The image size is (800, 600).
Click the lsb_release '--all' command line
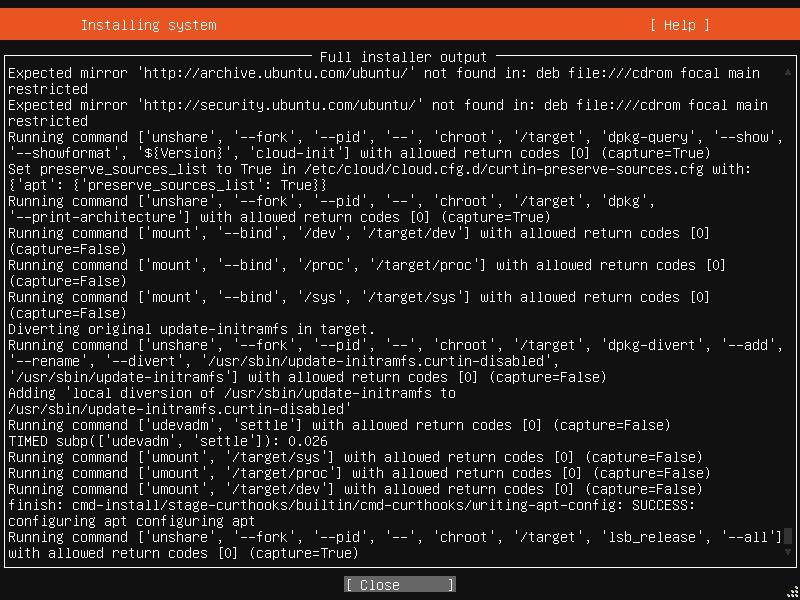(x=395, y=544)
